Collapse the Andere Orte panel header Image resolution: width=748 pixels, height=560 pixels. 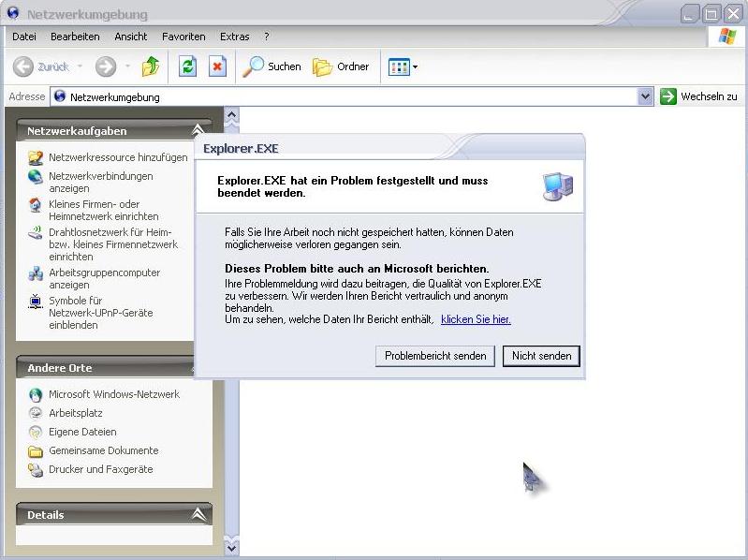tap(105, 368)
